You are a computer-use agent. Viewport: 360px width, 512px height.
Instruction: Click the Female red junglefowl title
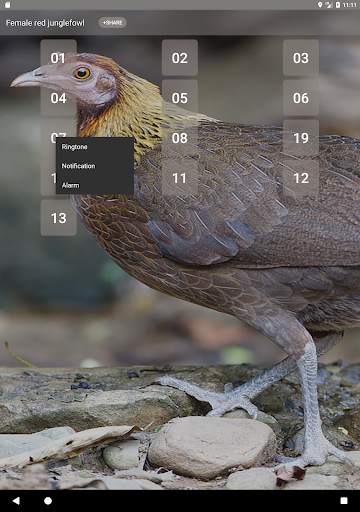[x=45, y=23]
